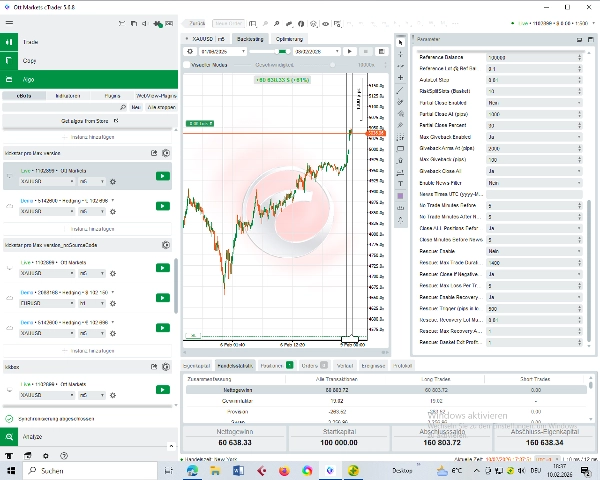Open build options icon for the noSourceCode bot
Viewport: 600px width, 480px height.
tap(166, 245)
